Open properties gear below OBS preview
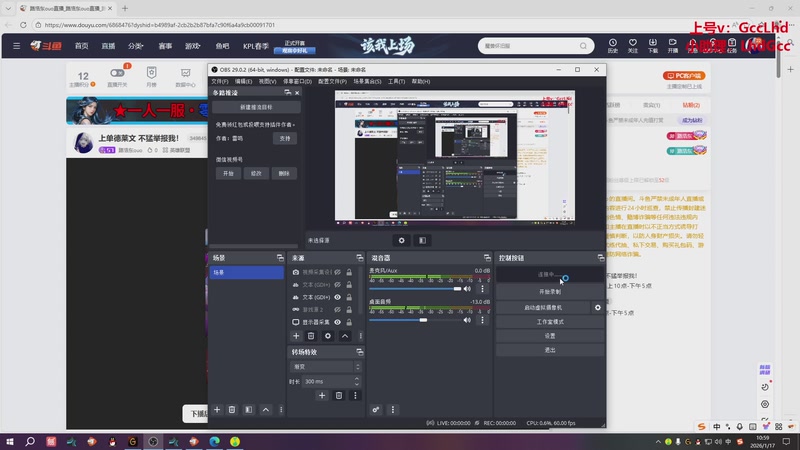800x450 pixels. 402,240
